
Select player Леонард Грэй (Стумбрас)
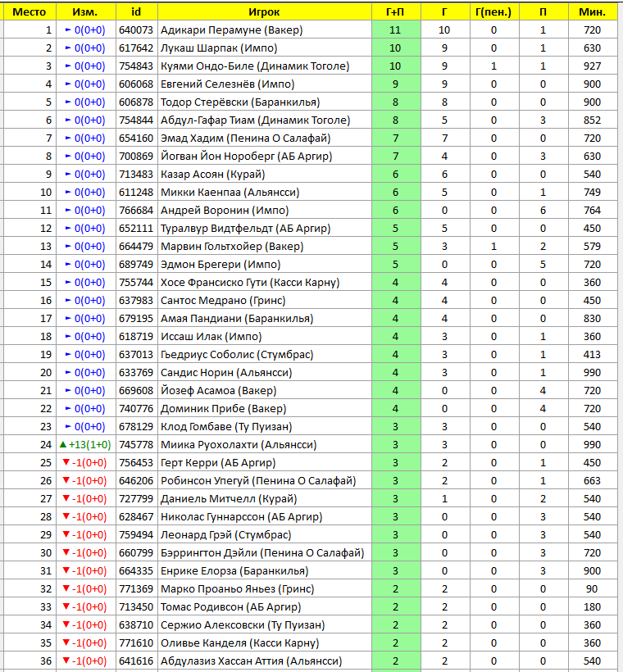225,534
